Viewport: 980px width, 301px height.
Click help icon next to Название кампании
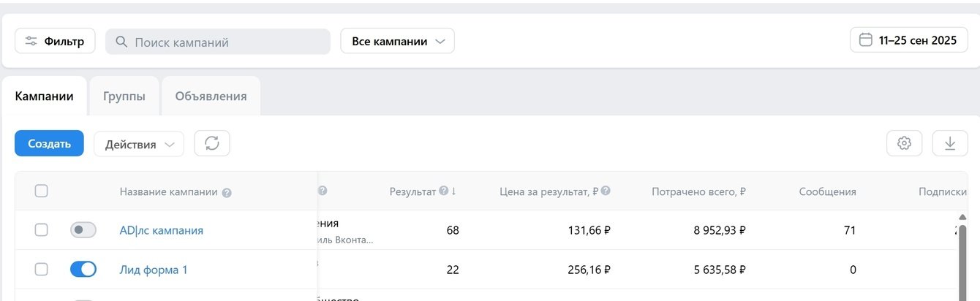pyautogui.click(x=227, y=193)
